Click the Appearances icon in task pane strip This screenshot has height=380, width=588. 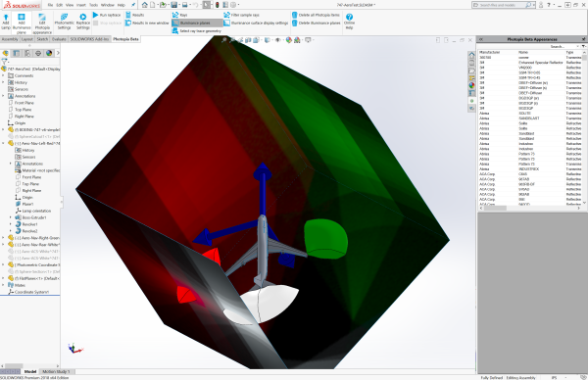click(x=471, y=85)
